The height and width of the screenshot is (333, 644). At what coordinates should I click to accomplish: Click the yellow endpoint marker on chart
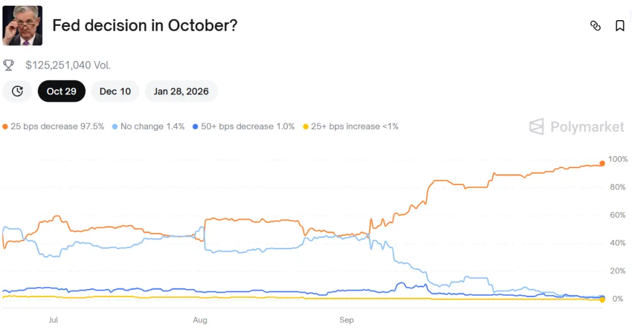pos(602,300)
